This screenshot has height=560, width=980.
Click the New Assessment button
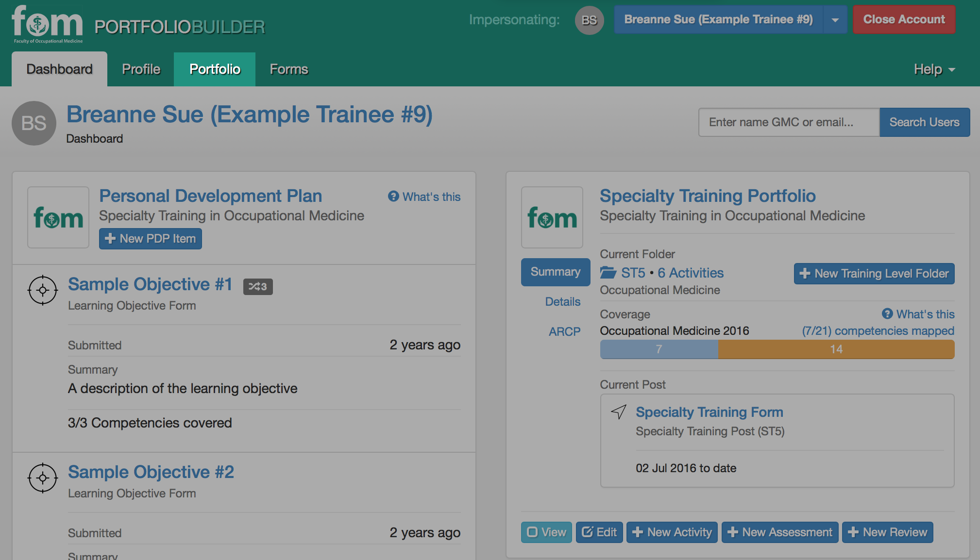780,532
